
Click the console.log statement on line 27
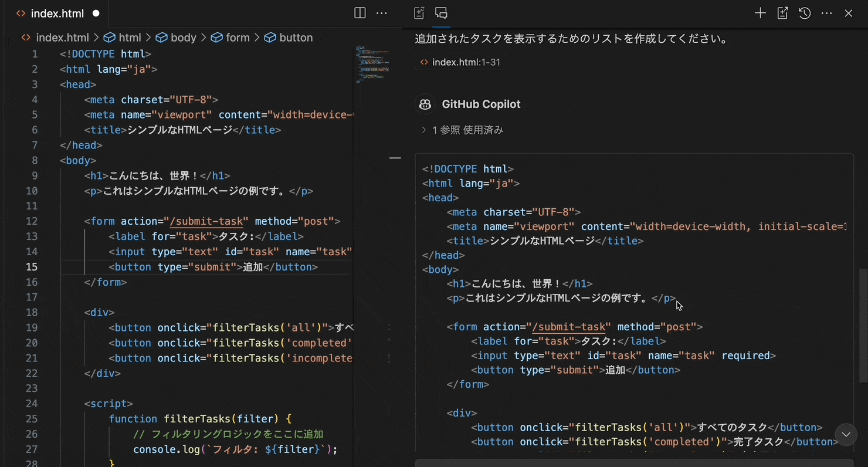pyautogui.click(x=236, y=449)
